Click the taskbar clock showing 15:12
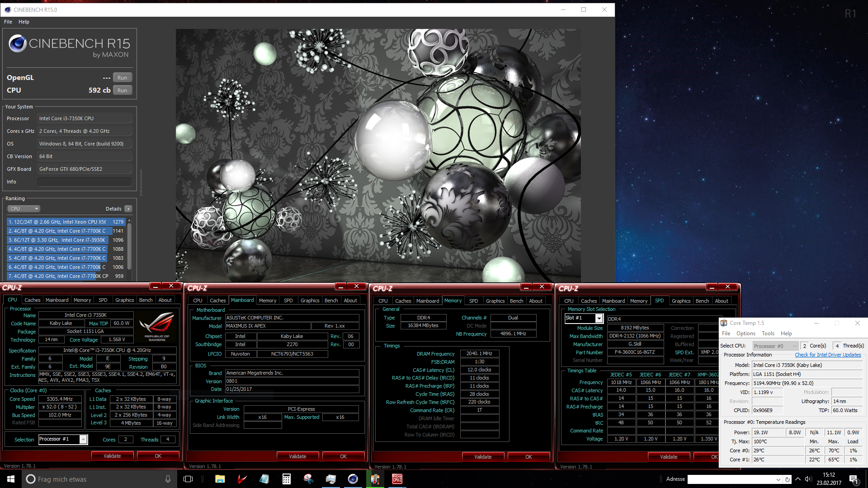The width and height of the screenshot is (868, 488). tap(829, 479)
